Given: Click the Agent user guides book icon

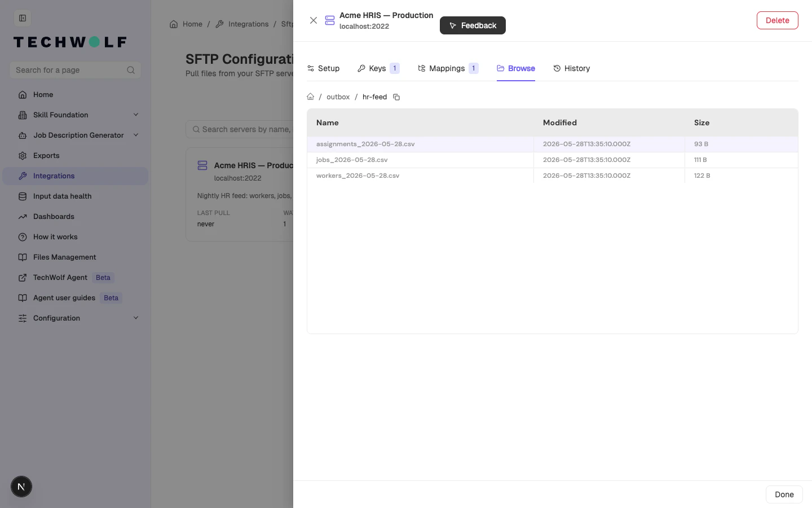Looking at the screenshot, I should click(23, 298).
